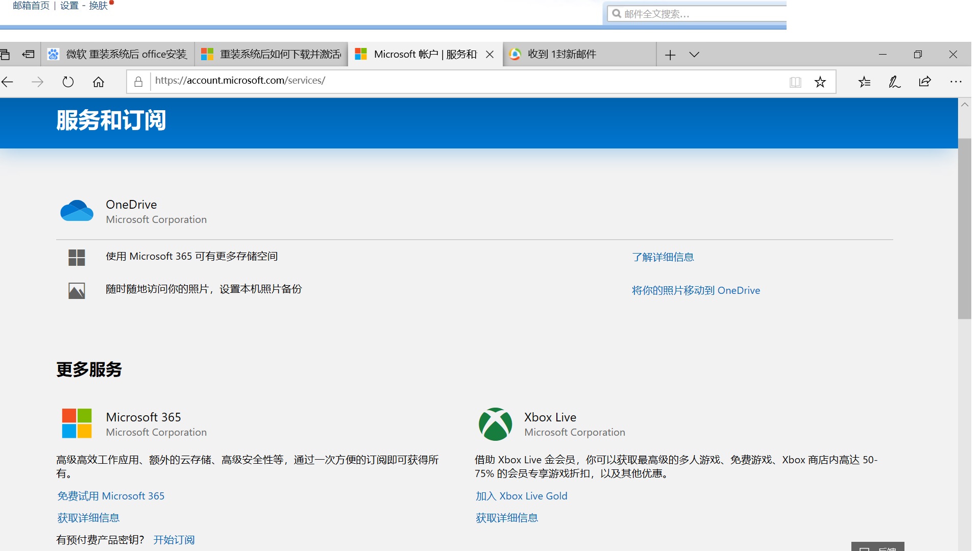Open 免费试用 Microsoft 365 link
The image size is (980, 551).
point(111,496)
